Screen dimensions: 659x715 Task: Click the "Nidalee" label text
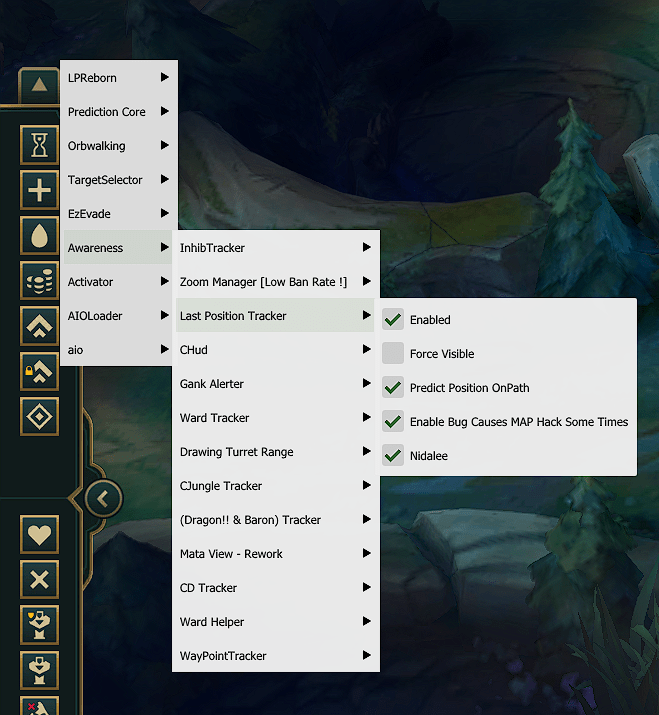(x=429, y=456)
